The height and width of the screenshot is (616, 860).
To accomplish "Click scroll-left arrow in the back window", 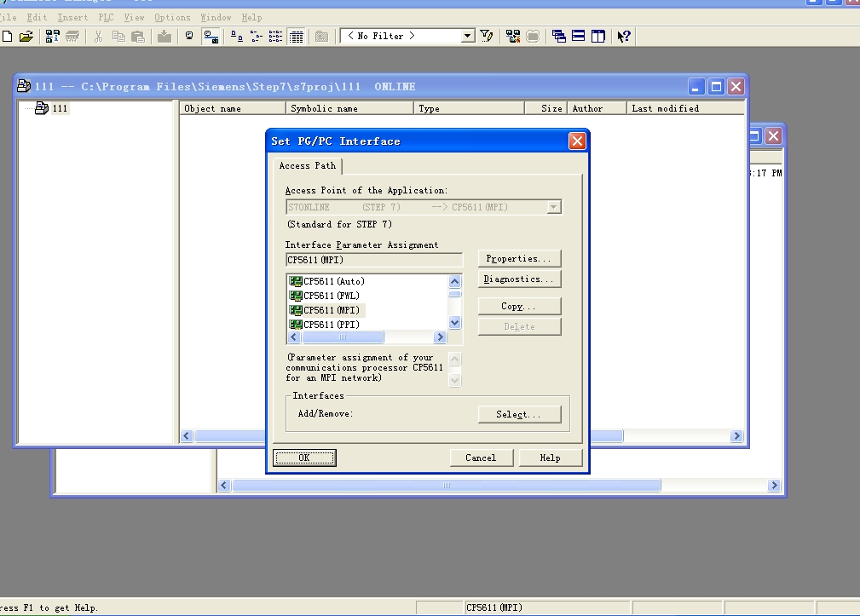I will (x=224, y=486).
